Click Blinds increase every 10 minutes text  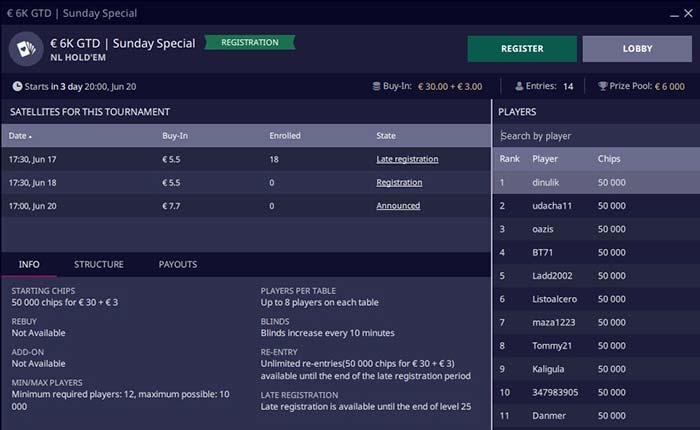pyautogui.click(x=327, y=333)
